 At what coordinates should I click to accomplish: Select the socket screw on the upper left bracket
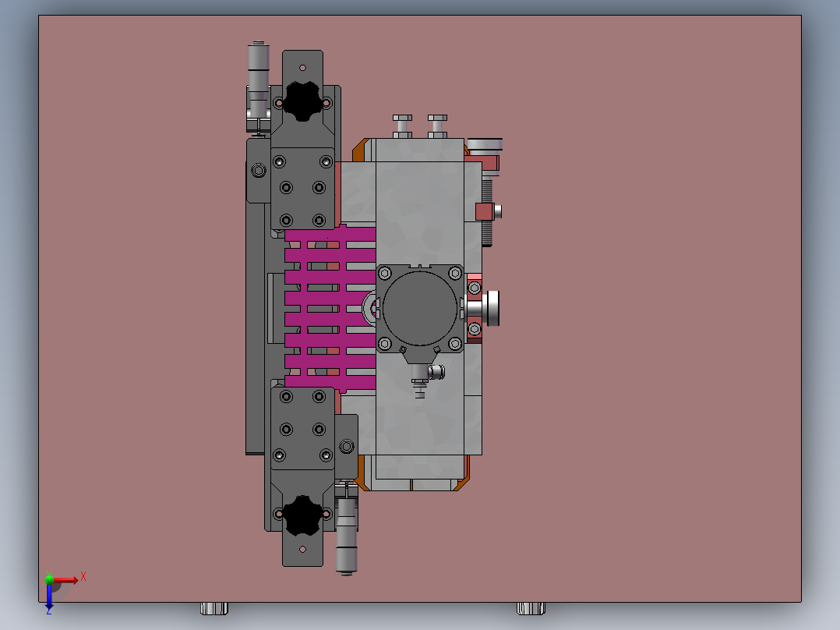[x=258, y=171]
